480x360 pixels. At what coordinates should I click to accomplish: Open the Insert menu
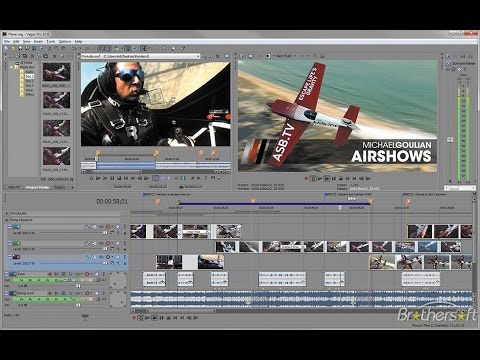click(x=38, y=41)
